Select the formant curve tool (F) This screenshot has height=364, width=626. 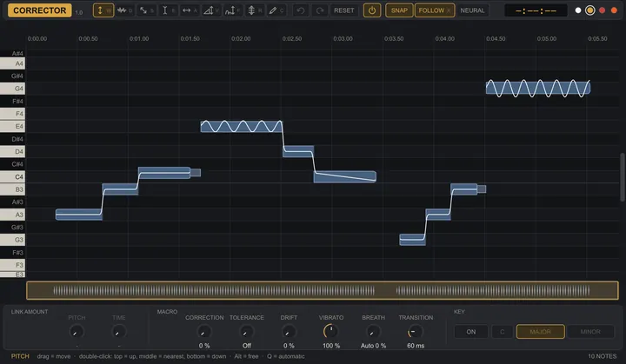coord(233,10)
